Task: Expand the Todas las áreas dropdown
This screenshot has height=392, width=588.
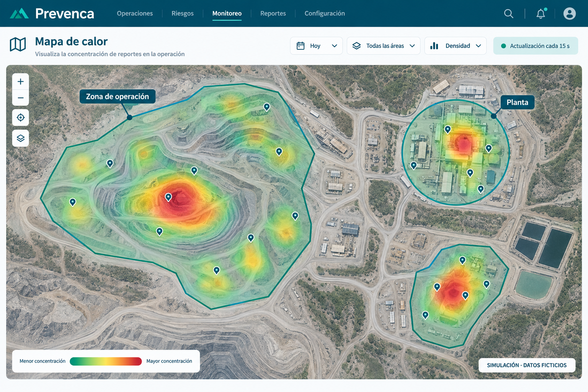Action: (x=384, y=46)
